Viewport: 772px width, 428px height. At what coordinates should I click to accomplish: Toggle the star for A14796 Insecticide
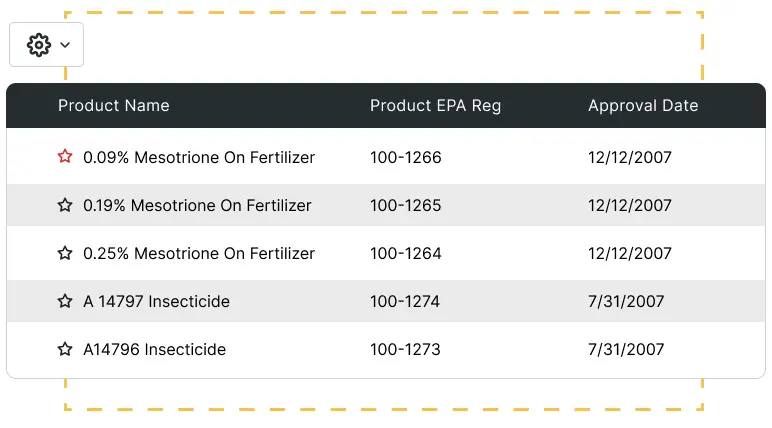click(65, 349)
